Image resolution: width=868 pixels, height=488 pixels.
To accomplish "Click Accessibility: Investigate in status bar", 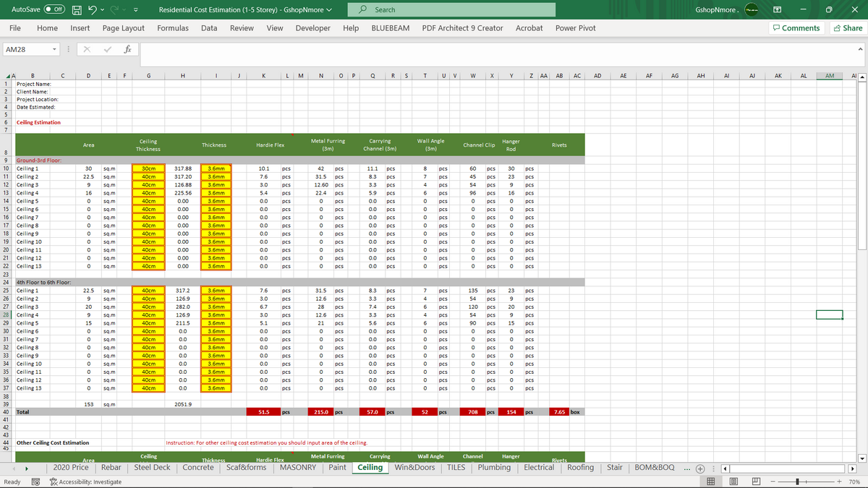I will click(85, 481).
